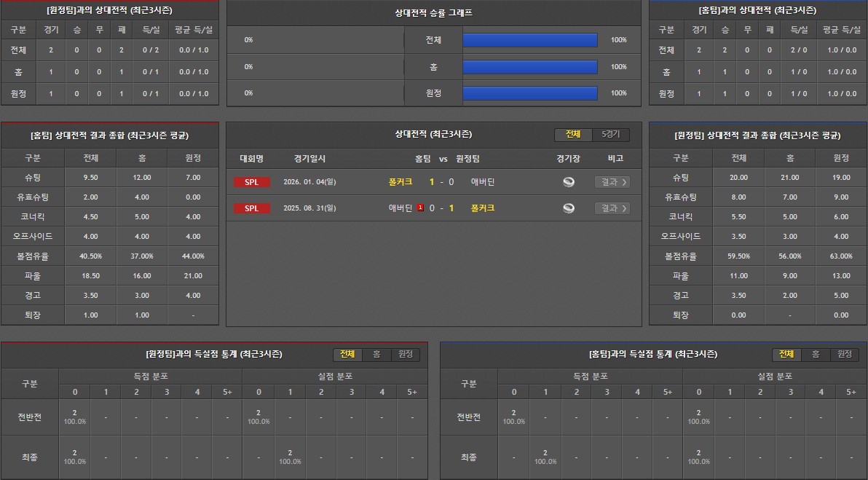The image size is (868, 480).
Task: Click the SPL league badge on the 2026. 01. 04 row
Action: click(x=251, y=182)
